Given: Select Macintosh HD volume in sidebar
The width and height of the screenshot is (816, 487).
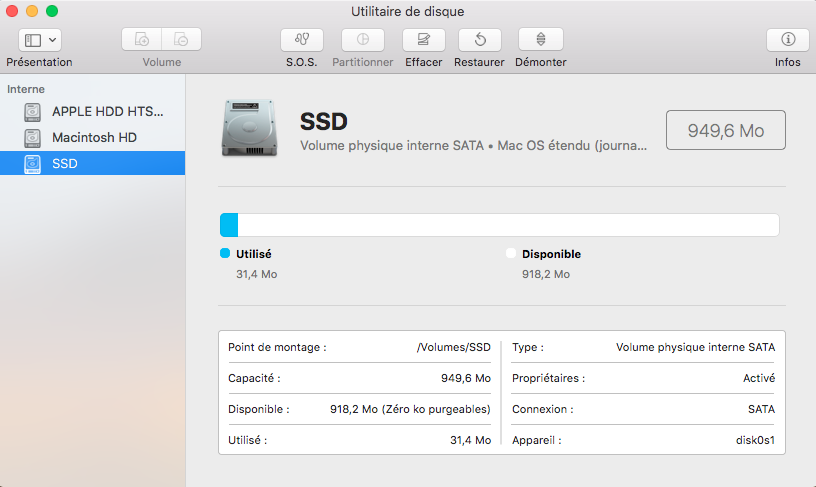Looking at the screenshot, I should pyautogui.click(x=93, y=137).
